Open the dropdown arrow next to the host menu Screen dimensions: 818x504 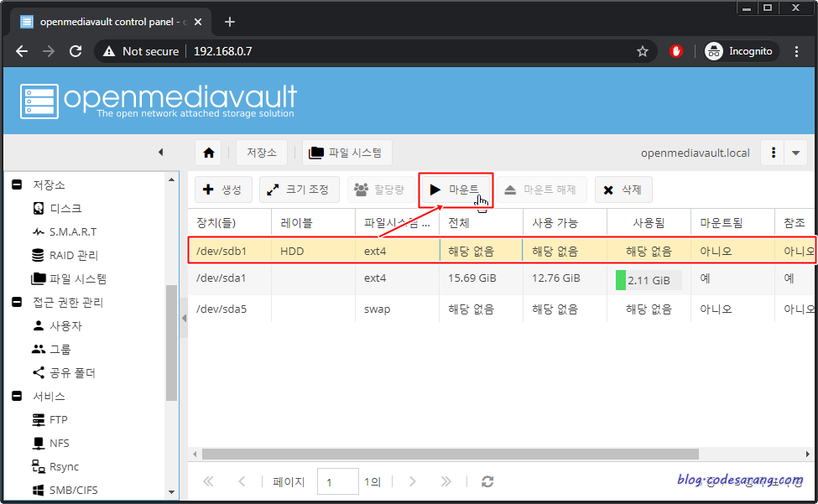(x=795, y=153)
